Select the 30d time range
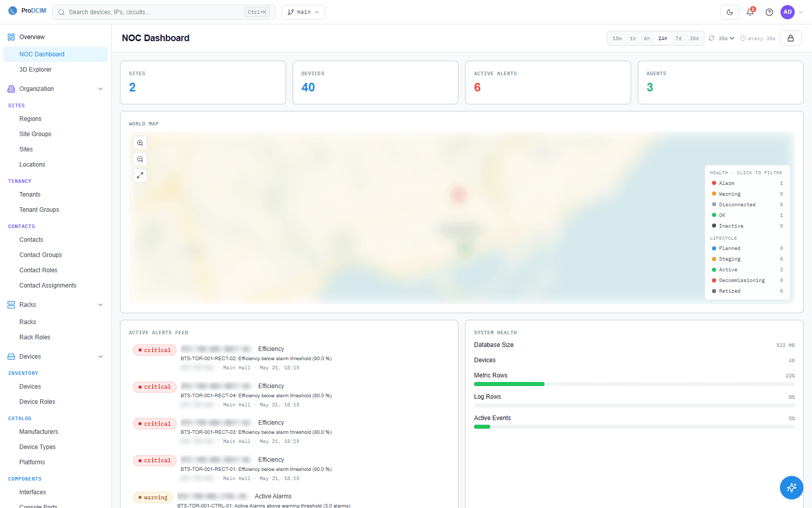Screen dimensions: 812x508 click(x=694, y=39)
